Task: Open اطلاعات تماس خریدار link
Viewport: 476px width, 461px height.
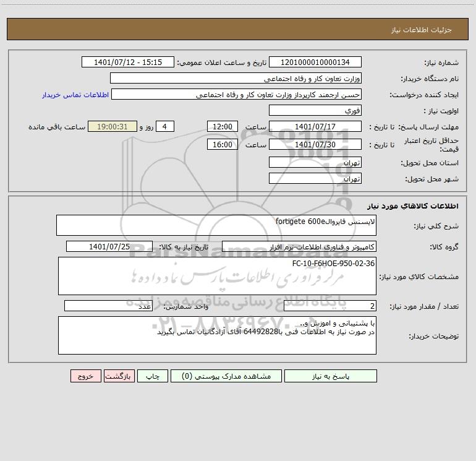Action: 75,95
